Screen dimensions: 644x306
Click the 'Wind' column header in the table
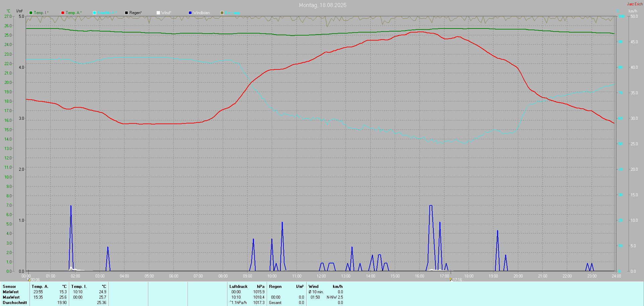click(x=314, y=287)
